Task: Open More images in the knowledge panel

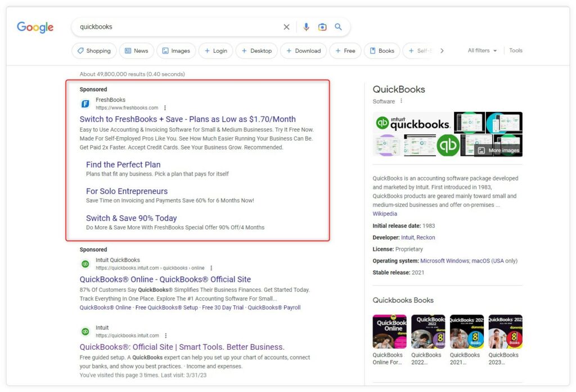Action: tap(499, 150)
